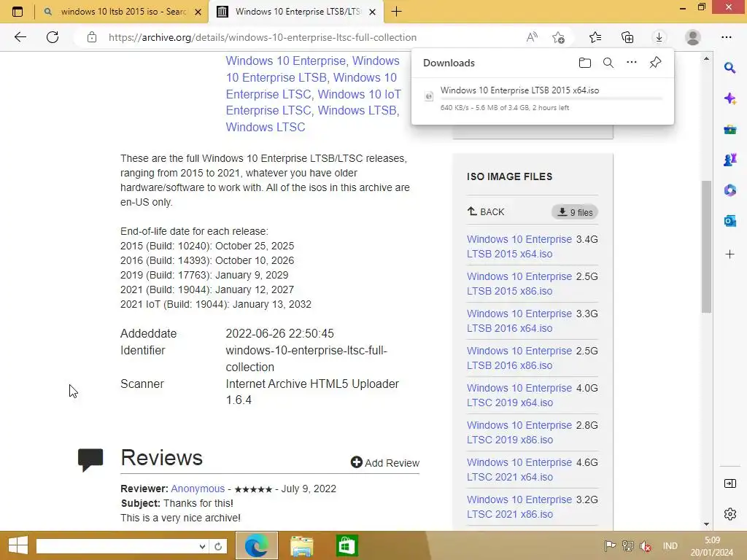The height and width of the screenshot is (560, 747).
Task: Click the download progress bar in Downloads
Action: [551, 98]
